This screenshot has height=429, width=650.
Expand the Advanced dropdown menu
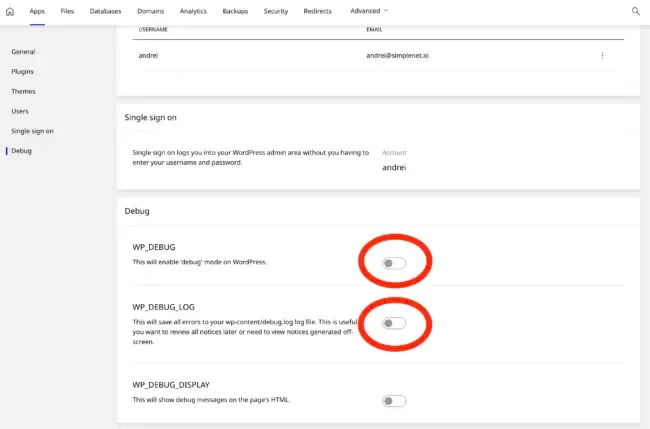[369, 11]
